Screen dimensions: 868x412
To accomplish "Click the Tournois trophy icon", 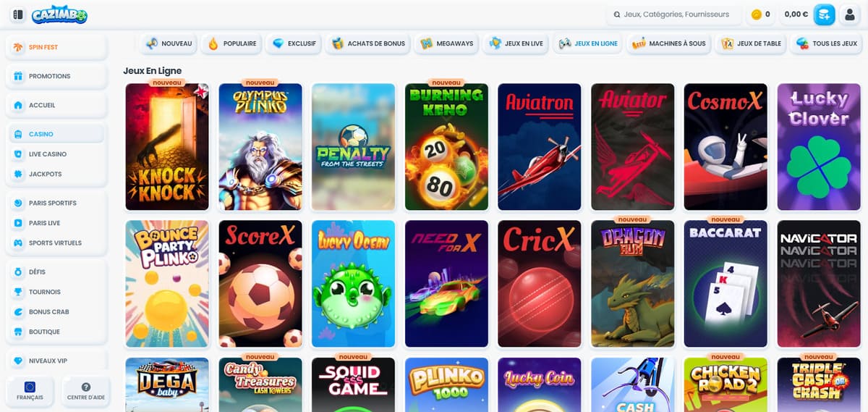I will (18, 292).
